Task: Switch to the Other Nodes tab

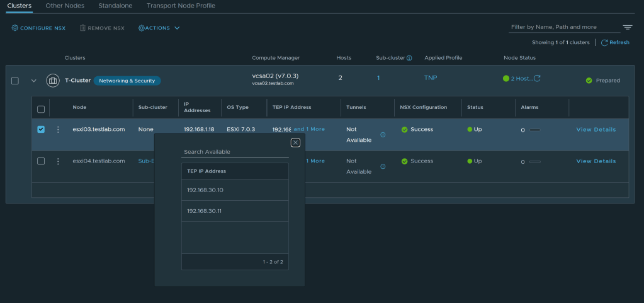Action: pyautogui.click(x=65, y=6)
